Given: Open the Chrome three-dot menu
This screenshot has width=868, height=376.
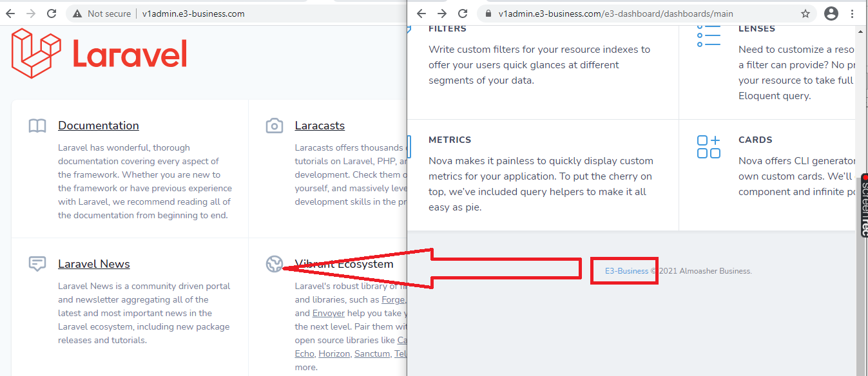Looking at the screenshot, I should click(854, 14).
